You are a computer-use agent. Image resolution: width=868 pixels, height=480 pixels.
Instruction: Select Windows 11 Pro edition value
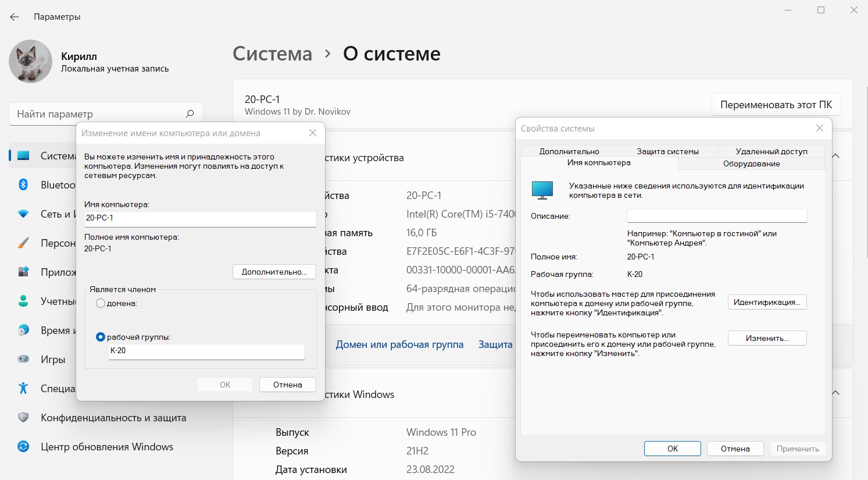click(x=441, y=432)
